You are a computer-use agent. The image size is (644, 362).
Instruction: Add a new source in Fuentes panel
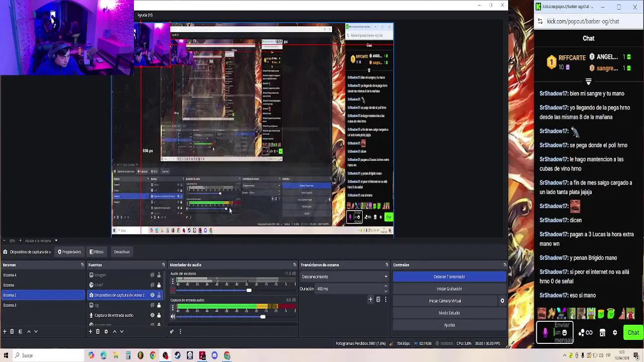click(91, 332)
